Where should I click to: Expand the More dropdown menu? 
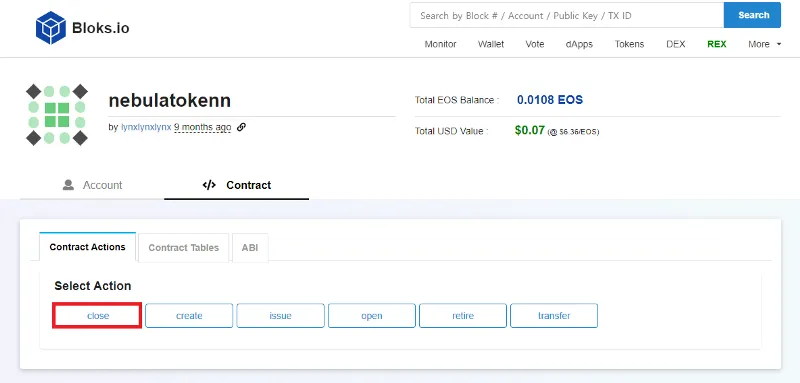click(x=764, y=44)
